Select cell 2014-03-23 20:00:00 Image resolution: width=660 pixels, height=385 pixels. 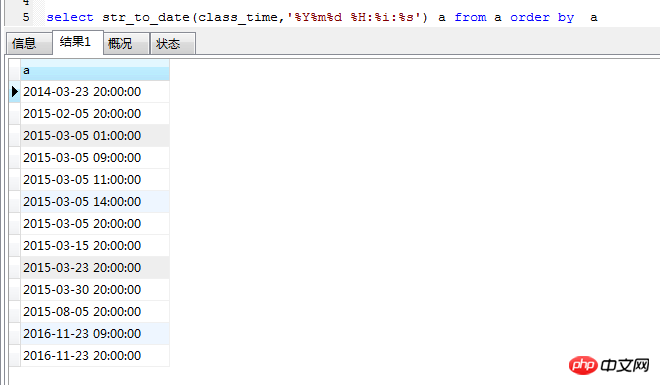coord(95,92)
